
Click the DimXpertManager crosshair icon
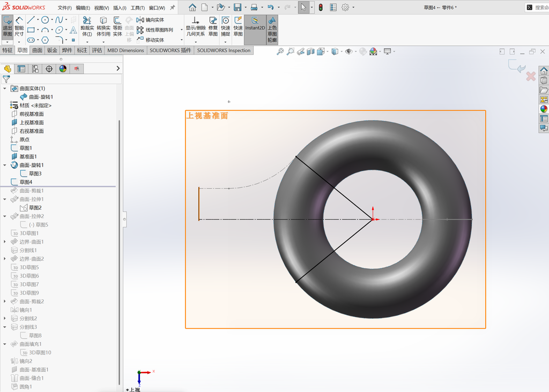coord(49,69)
